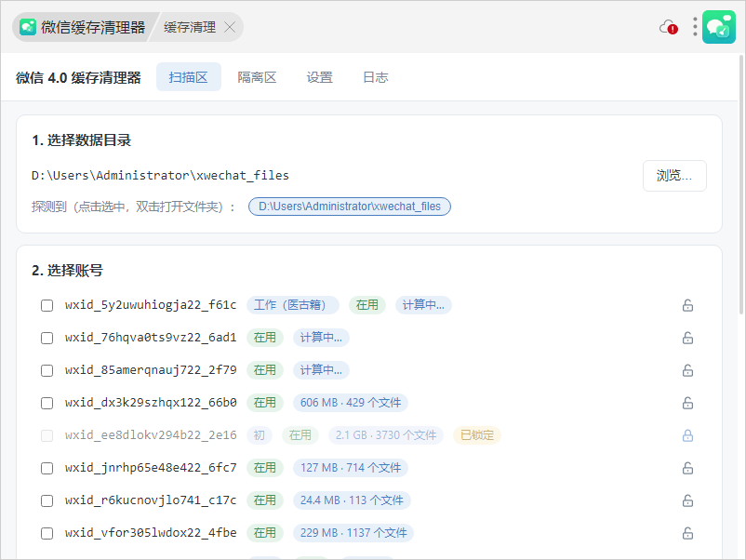Viewport: 746px width, 560px height.
Task: Open the 日志 tab
Action: 376,77
